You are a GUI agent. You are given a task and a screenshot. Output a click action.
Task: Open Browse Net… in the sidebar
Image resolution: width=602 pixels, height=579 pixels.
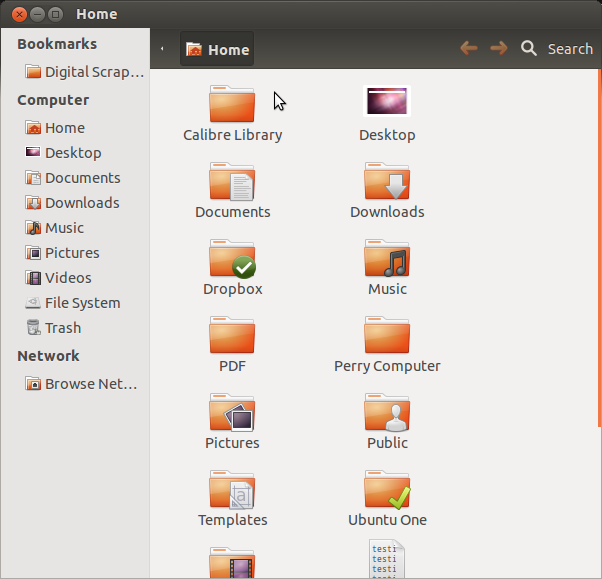81,384
